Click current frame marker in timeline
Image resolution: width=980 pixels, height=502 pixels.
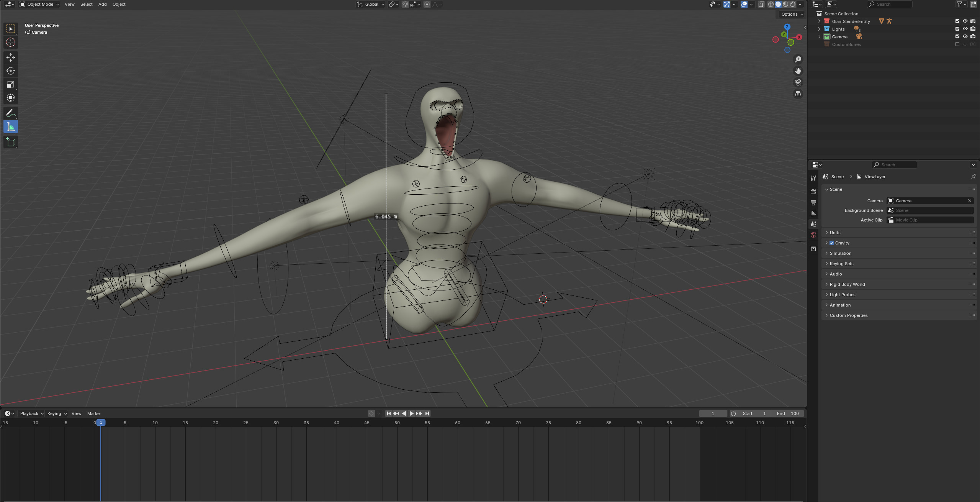pyautogui.click(x=101, y=422)
